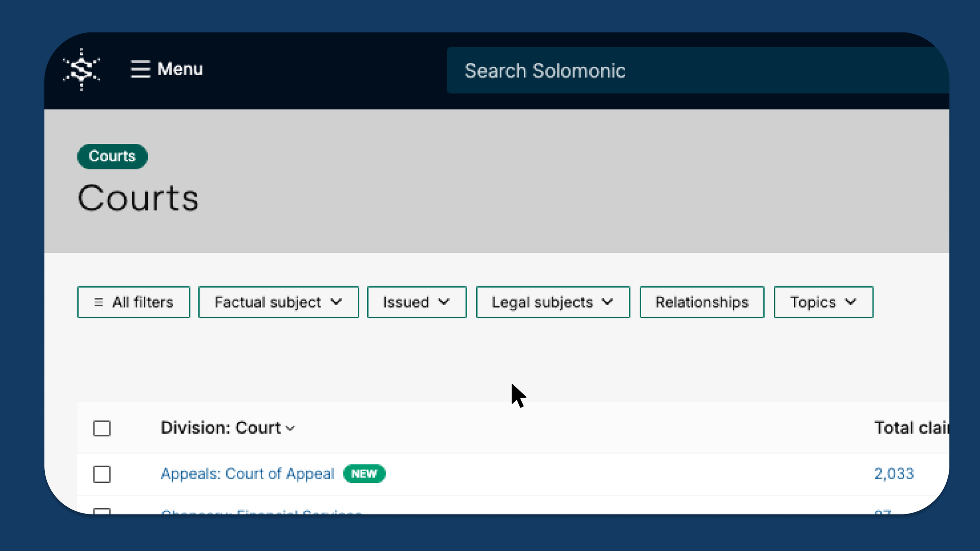Image resolution: width=980 pixels, height=551 pixels.
Task: Select the green Courts breadcrumb tag
Action: (x=112, y=156)
